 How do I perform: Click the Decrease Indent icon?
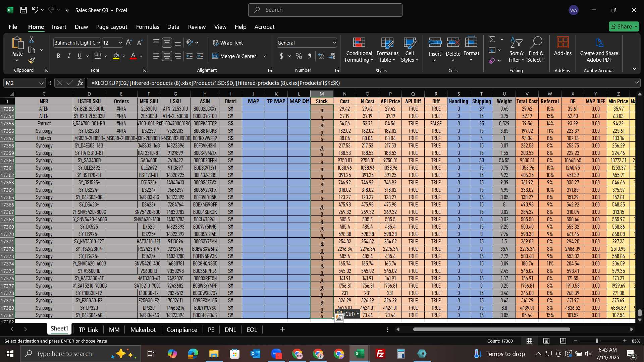190,56
